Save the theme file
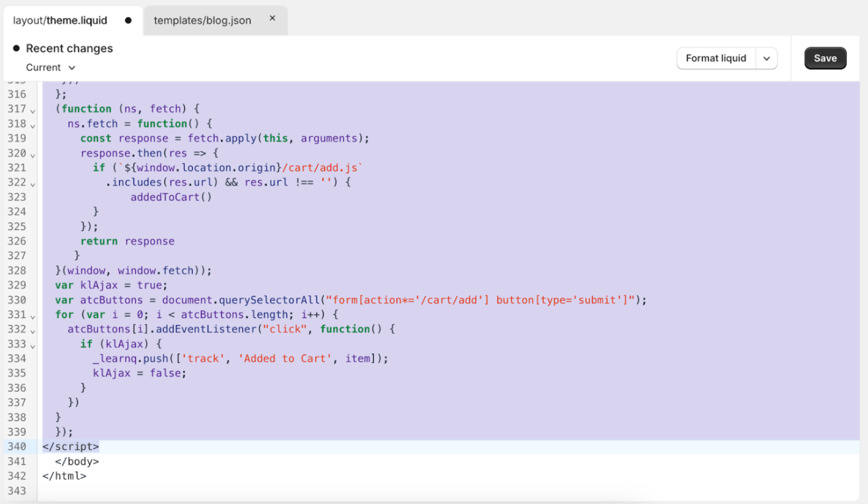The height and width of the screenshot is (504, 868). [x=825, y=58]
